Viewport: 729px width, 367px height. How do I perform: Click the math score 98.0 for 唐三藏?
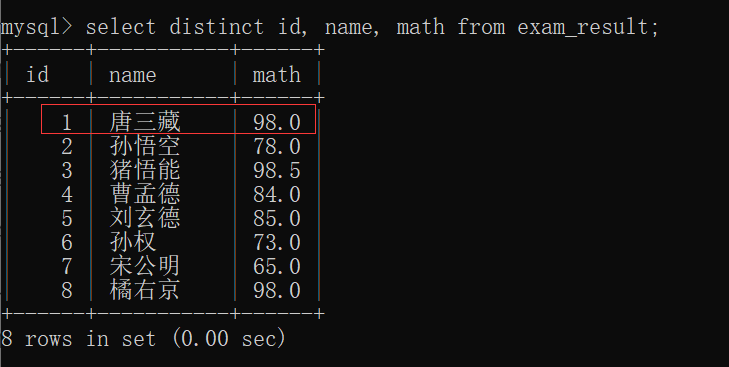pos(277,122)
